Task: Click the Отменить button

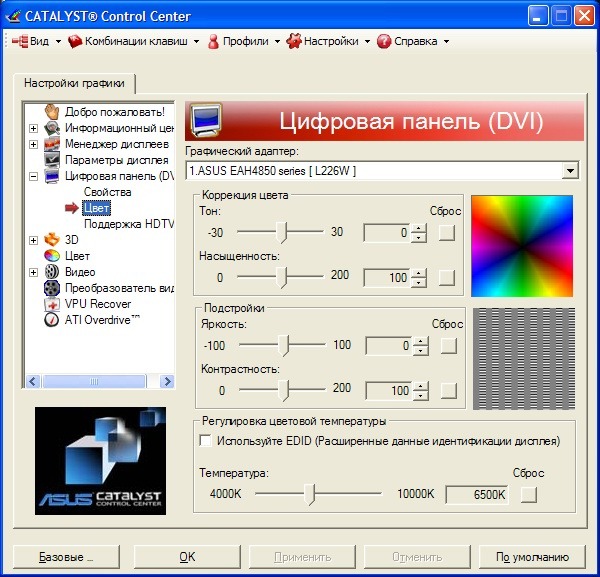Action: [x=417, y=557]
